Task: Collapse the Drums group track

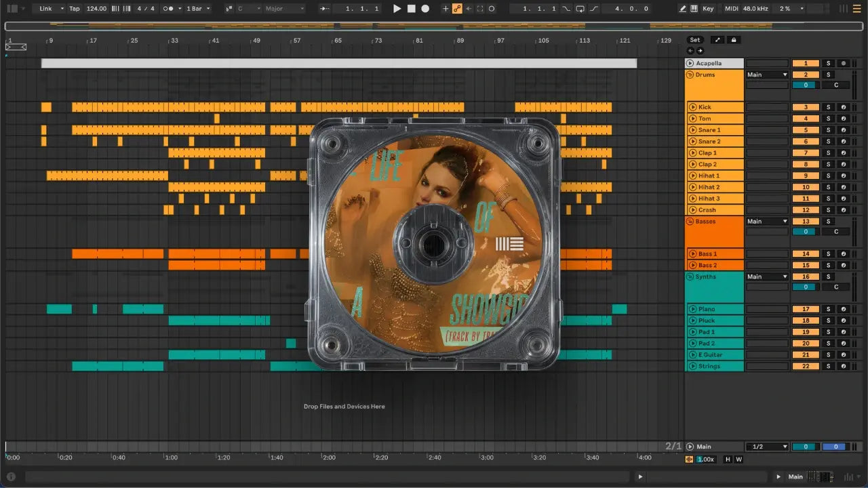Action: pyautogui.click(x=690, y=75)
